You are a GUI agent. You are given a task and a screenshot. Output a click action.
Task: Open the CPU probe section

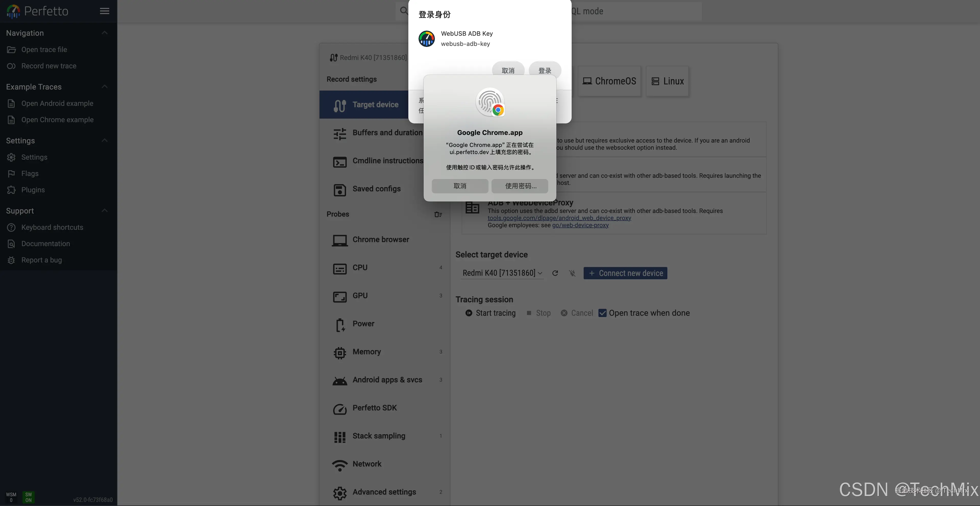[x=360, y=268]
